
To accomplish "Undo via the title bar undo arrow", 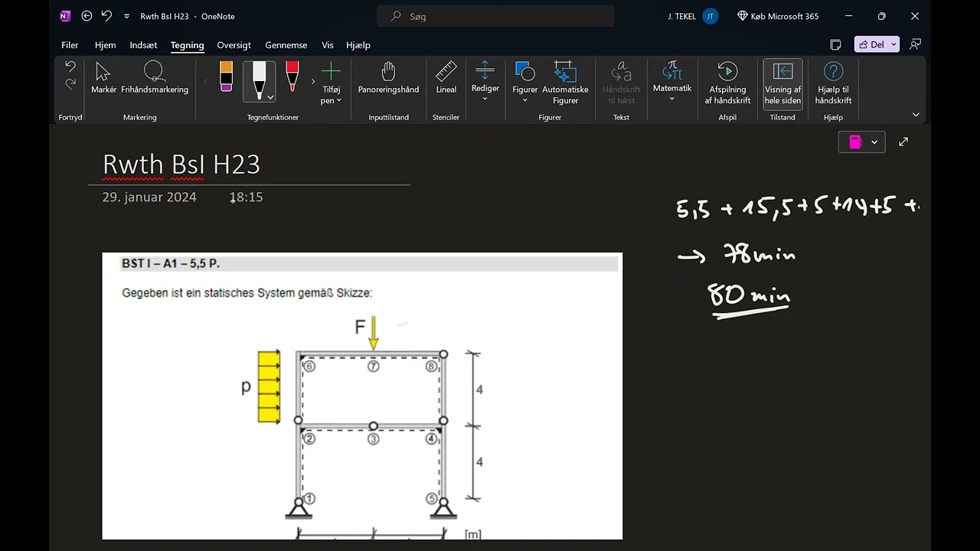I will pyautogui.click(x=106, y=16).
